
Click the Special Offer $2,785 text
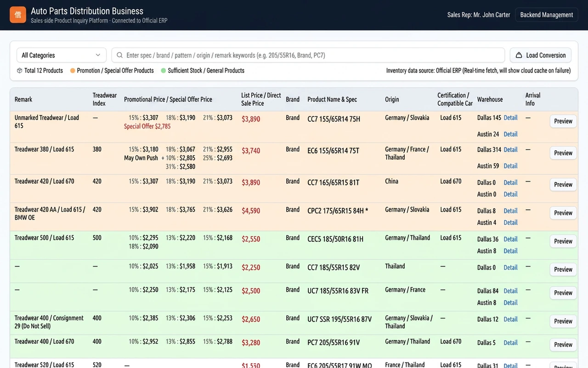pos(147,126)
